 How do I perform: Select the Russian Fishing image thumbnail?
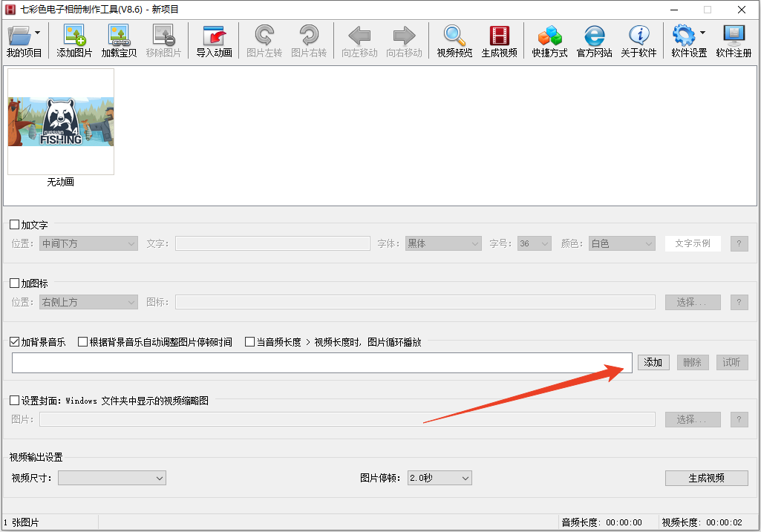coord(61,122)
